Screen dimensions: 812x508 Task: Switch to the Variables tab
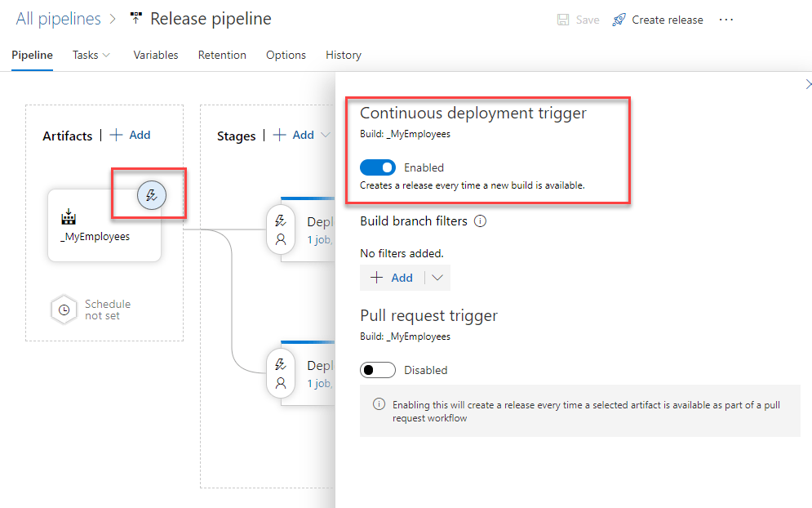[x=155, y=55]
